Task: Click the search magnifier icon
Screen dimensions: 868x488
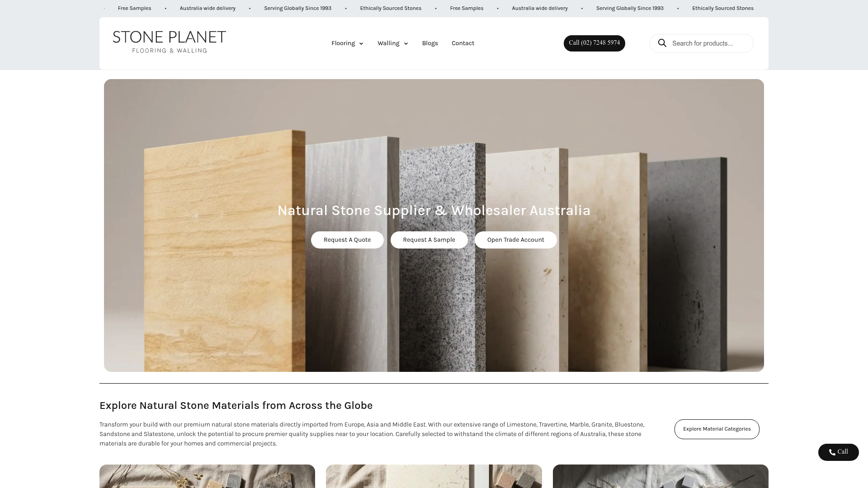Action: [x=662, y=43]
